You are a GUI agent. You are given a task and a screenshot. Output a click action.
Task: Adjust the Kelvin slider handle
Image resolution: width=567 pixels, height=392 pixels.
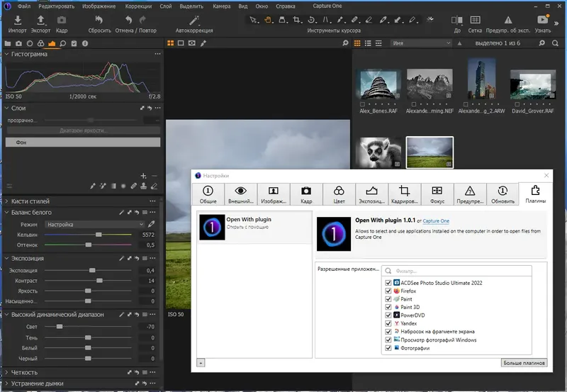pyautogui.click(x=99, y=234)
